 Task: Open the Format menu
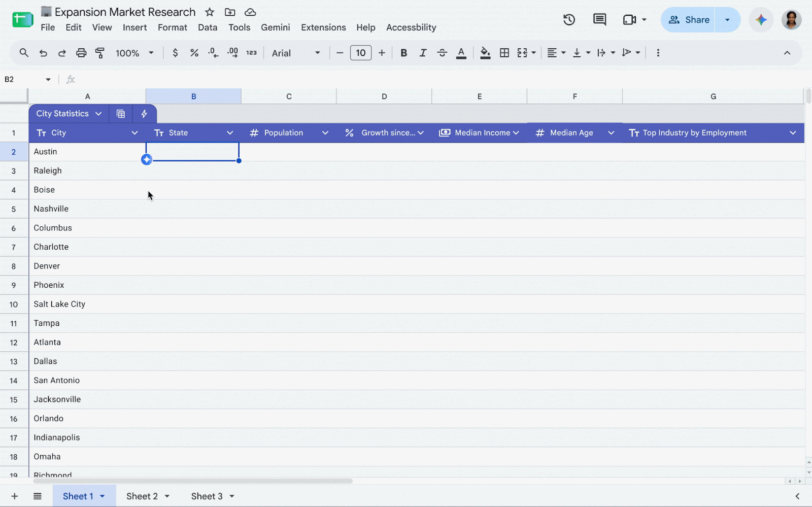pyautogui.click(x=173, y=27)
